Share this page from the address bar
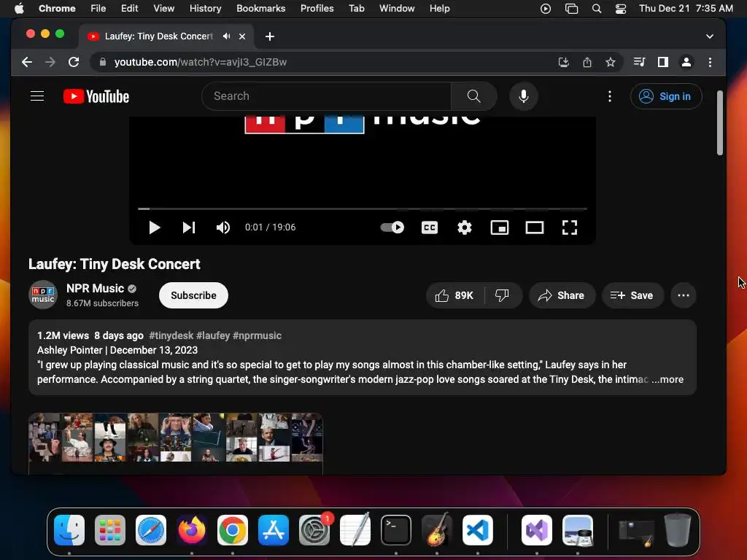Viewport: 747px width, 560px height. 587,62
